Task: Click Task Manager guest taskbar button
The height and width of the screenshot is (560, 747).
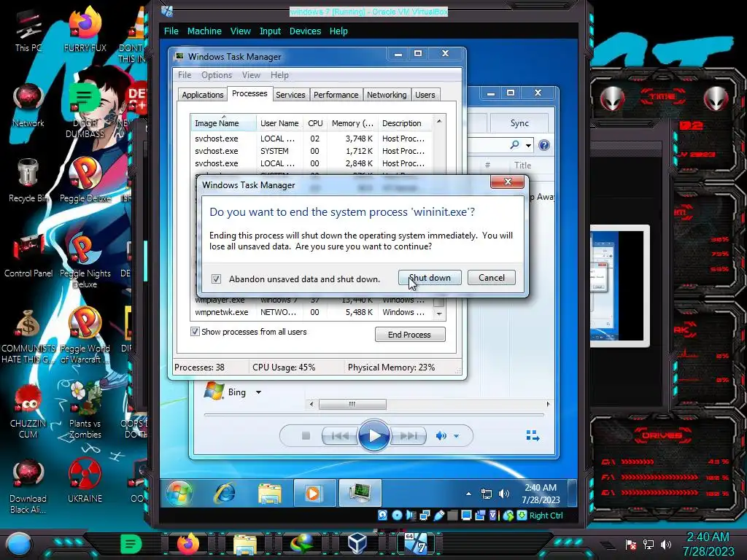Action: point(360,493)
